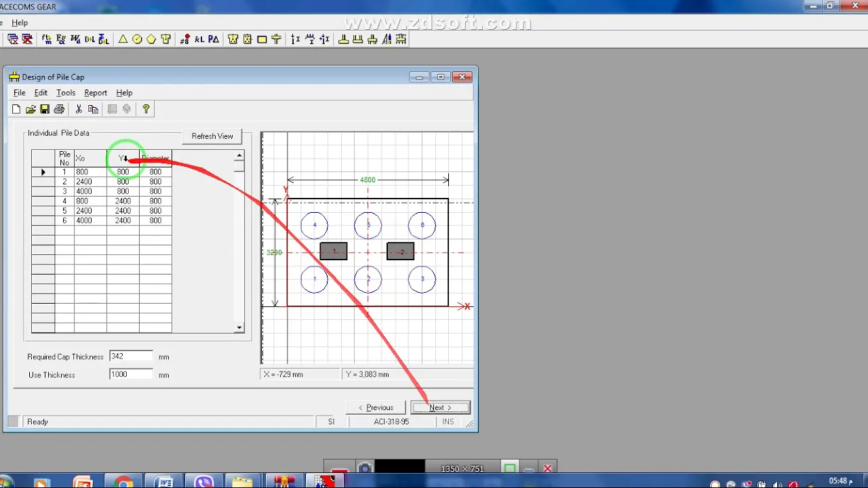Click the 4800 width dimension label
868x488 pixels.
pyautogui.click(x=368, y=180)
